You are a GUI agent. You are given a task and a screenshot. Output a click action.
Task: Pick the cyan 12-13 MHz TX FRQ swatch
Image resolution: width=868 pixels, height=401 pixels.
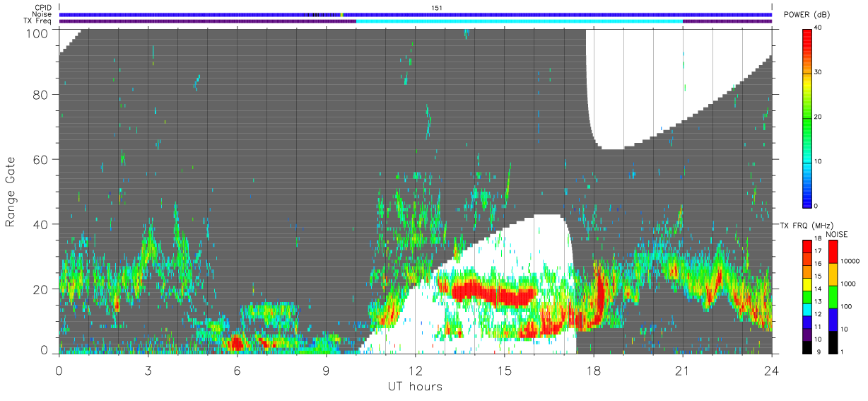(808, 309)
